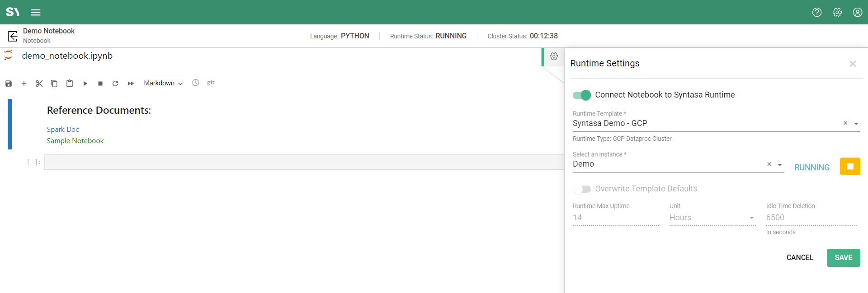Screen dimensions: 868x293
Task: Copy the selected cell
Action: 54,84
